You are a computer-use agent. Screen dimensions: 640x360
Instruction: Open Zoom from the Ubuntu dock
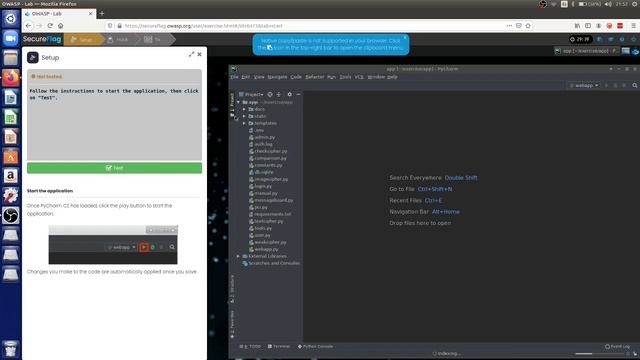pos(11,38)
